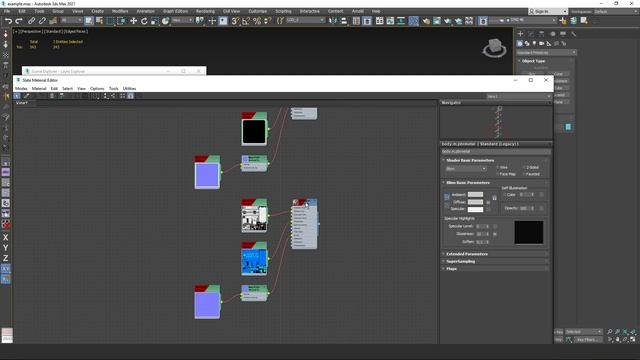Screen dimensions: 640x360
Task: Toggle the Percent Snap icon
Action: (x=257, y=21)
